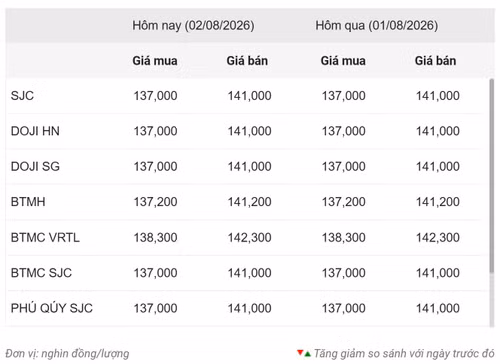500x364 pixels.
Task: Select the BTMC SJC row label
Action: [41, 273]
